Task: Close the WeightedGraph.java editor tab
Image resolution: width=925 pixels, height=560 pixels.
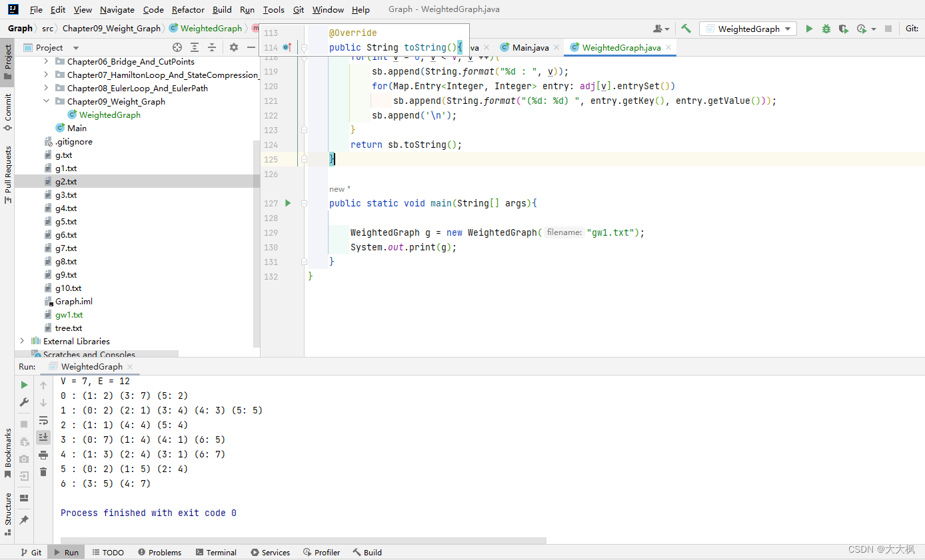Action: click(x=668, y=47)
